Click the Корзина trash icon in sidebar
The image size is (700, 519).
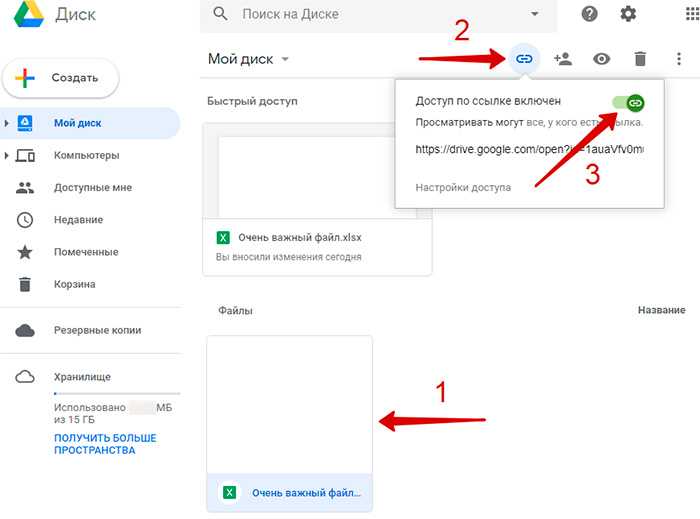(25, 284)
